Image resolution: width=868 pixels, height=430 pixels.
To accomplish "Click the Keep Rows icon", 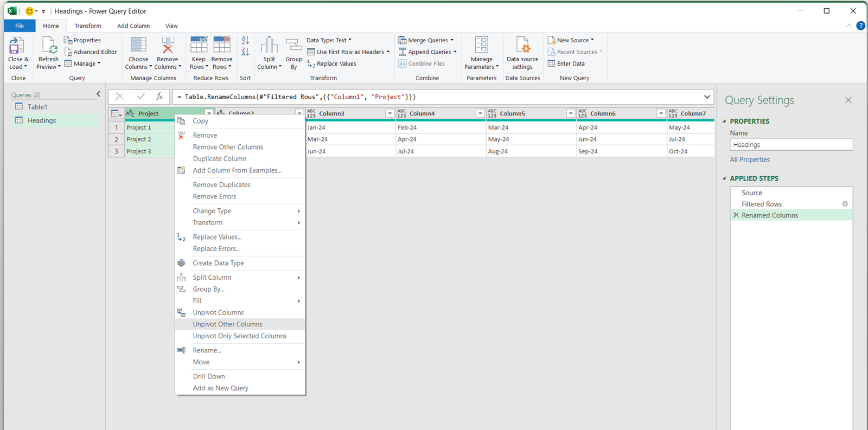I will pyautogui.click(x=199, y=46).
